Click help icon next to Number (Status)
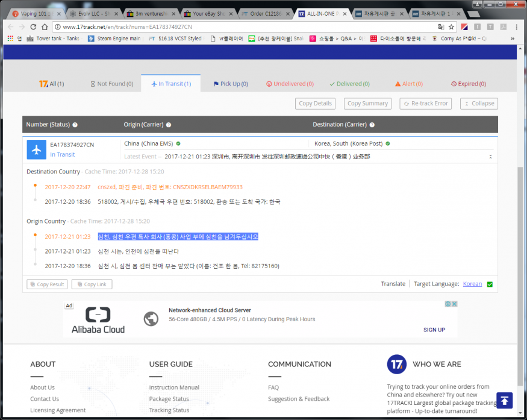Viewport: 527px width, 420px height. click(75, 125)
